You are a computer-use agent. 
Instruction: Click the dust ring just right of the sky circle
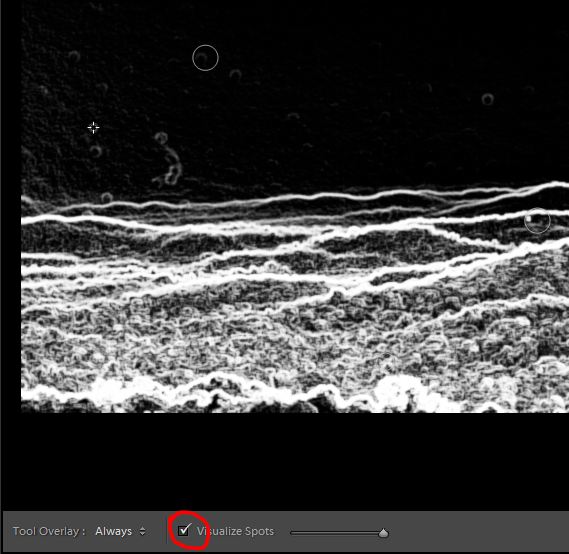(x=236, y=75)
